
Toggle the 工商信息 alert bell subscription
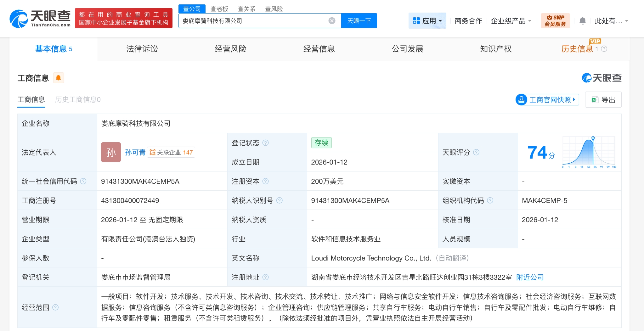(59, 77)
